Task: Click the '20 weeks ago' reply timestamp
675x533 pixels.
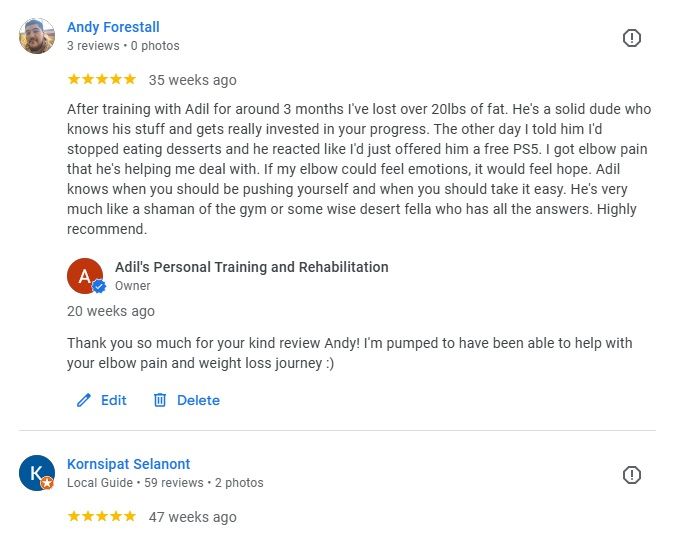Action: (111, 311)
